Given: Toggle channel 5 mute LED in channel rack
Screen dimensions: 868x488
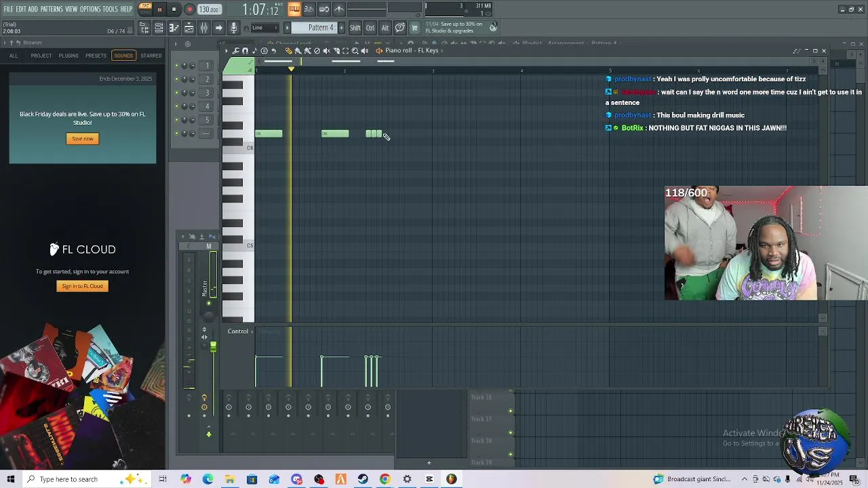Looking at the screenshot, I should point(177,120).
